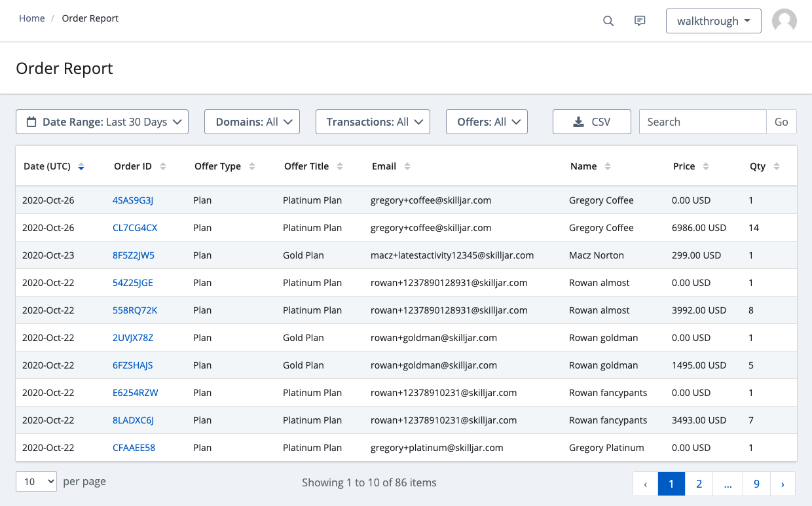Click email gregory+platinum@skilljar.com
This screenshot has width=812, height=506.
pyautogui.click(x=437, y=448)
